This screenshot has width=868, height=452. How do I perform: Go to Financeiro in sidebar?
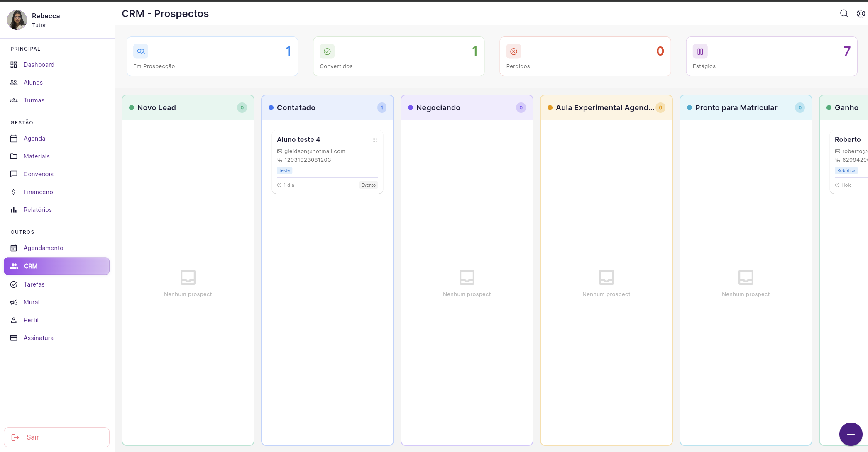[x=38, y=192]
